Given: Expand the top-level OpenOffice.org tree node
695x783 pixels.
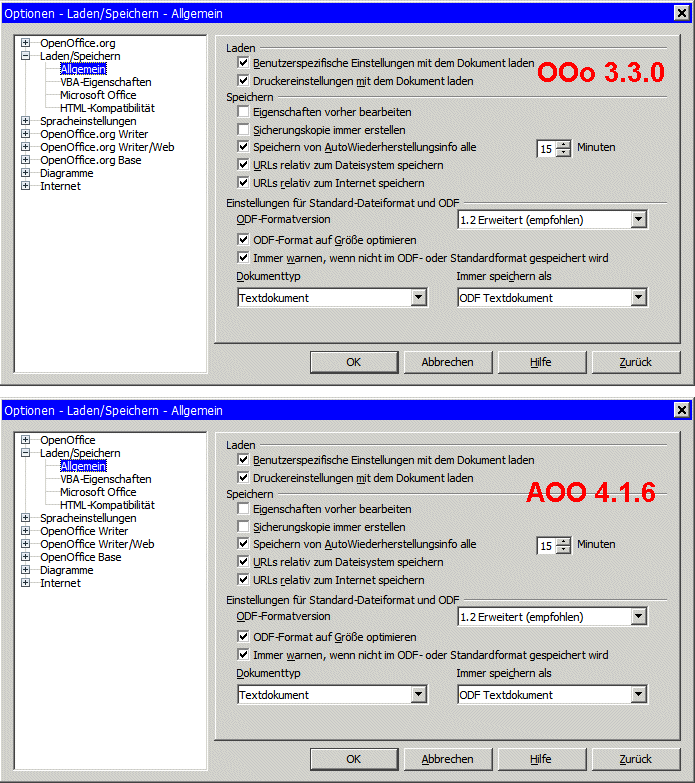Looking at the screenshot, I should [26, 43].
